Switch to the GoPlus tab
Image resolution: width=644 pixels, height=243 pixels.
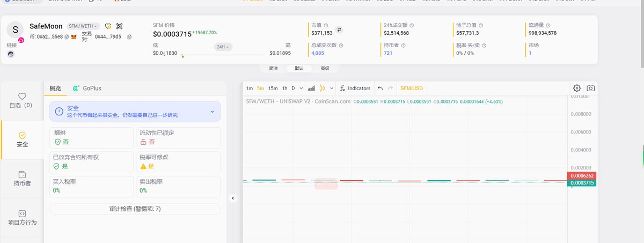coord(87,88)
